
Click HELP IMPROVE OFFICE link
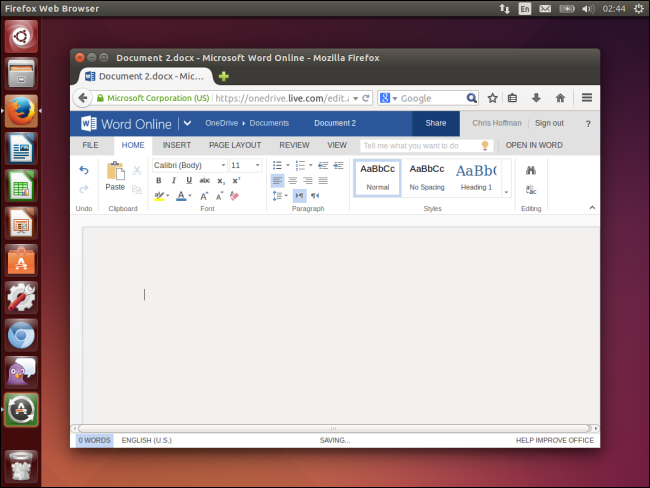(x=555, y=440)
